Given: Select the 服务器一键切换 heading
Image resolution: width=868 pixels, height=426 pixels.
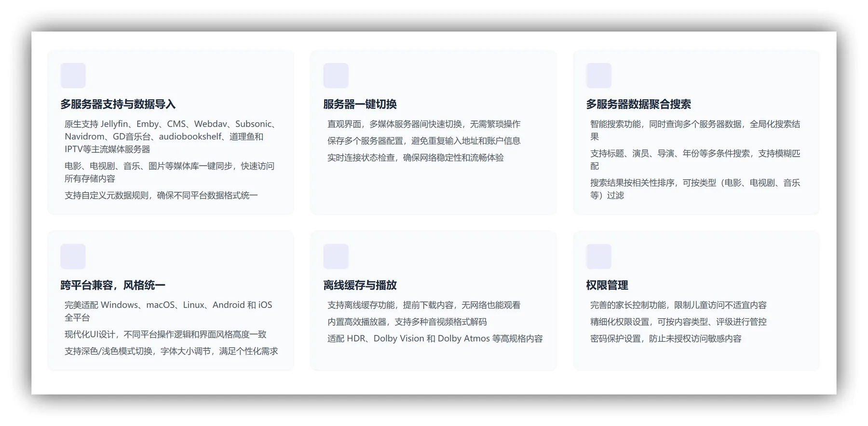Looking at the screenshot, I should pos(360,104).
